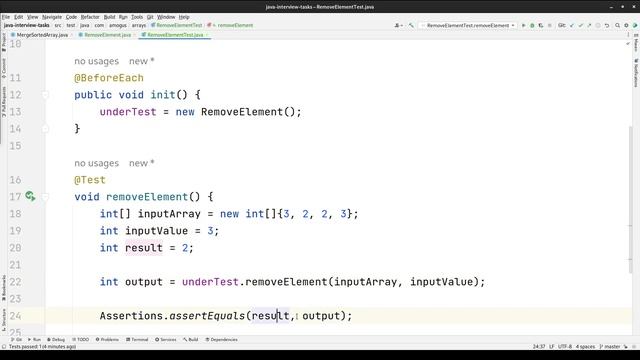Image resolution: width=640 pixels, height=360 pixels.
Task: Click the fold end marker at line 14
Action: [x=45, y=129]
